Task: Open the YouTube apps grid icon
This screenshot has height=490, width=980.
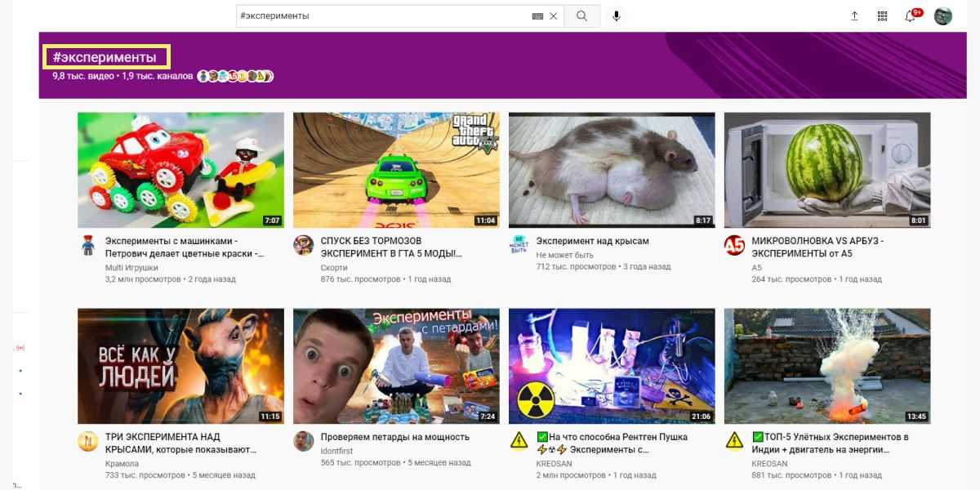Action: 882,16
